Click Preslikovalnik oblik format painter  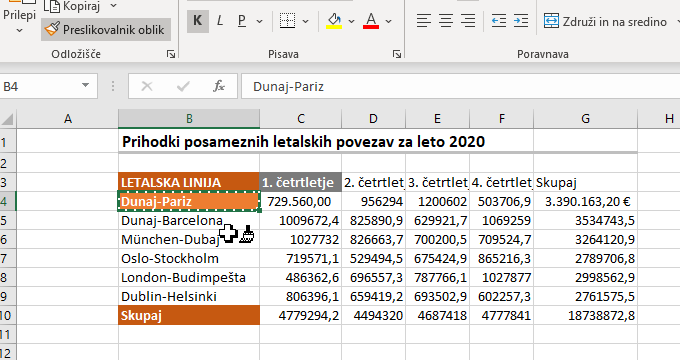106,29
